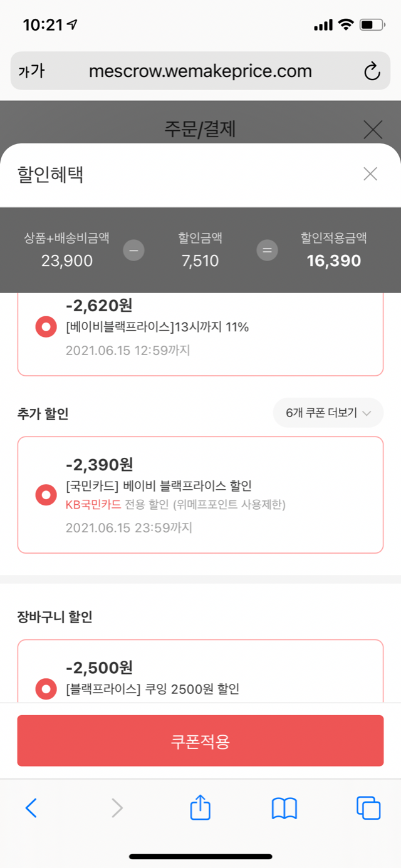Tap the 할인적용금액 16,390 total
Screen dimensions: 401x868
tap(334, 261)
